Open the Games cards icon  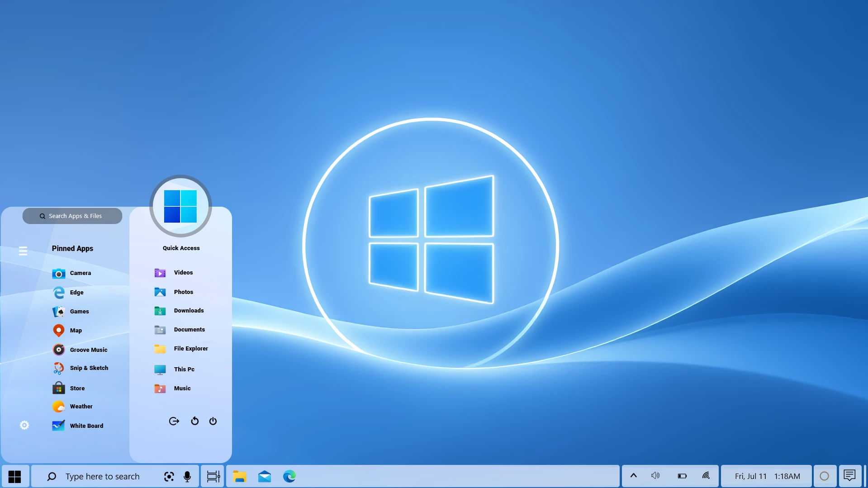59,312
